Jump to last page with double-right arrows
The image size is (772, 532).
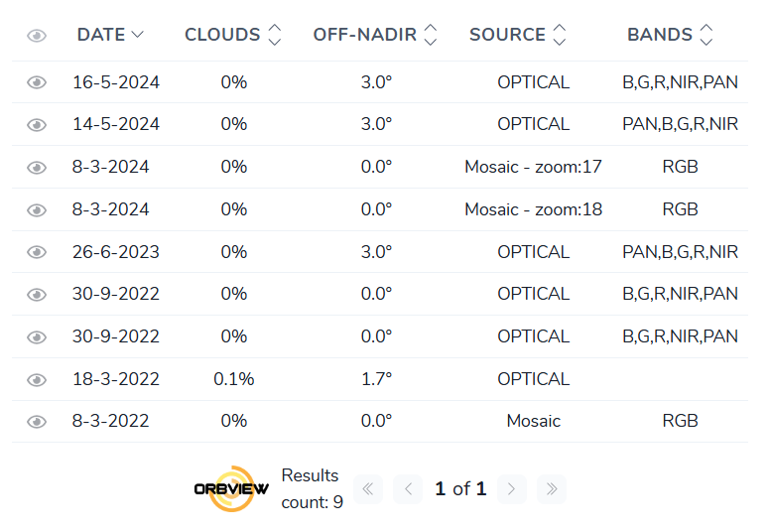[x=552, y=489]
